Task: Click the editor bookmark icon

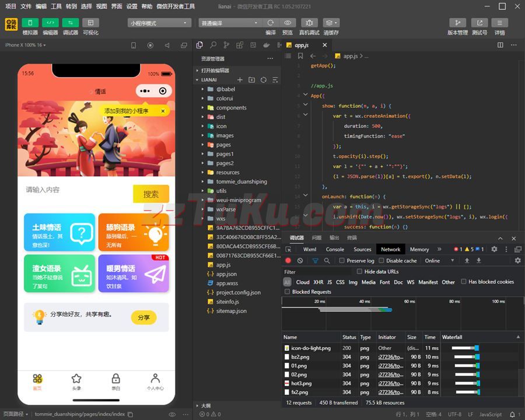Action: (x=300, y=56)
